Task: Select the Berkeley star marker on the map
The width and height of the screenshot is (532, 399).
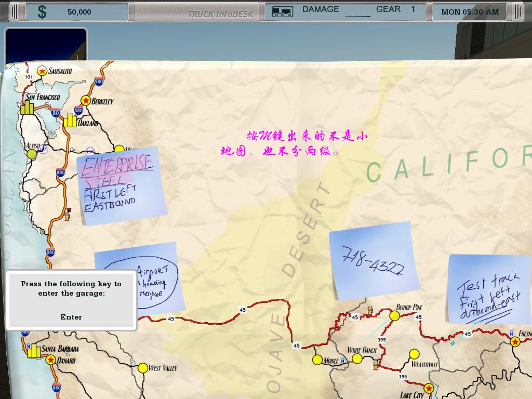Action: point(86,101)
